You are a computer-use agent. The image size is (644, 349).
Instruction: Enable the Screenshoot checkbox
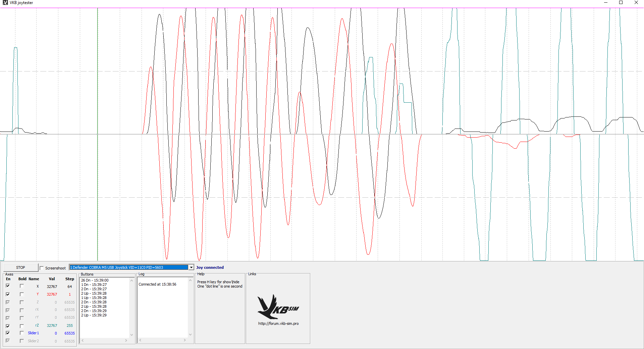(42, 268)
